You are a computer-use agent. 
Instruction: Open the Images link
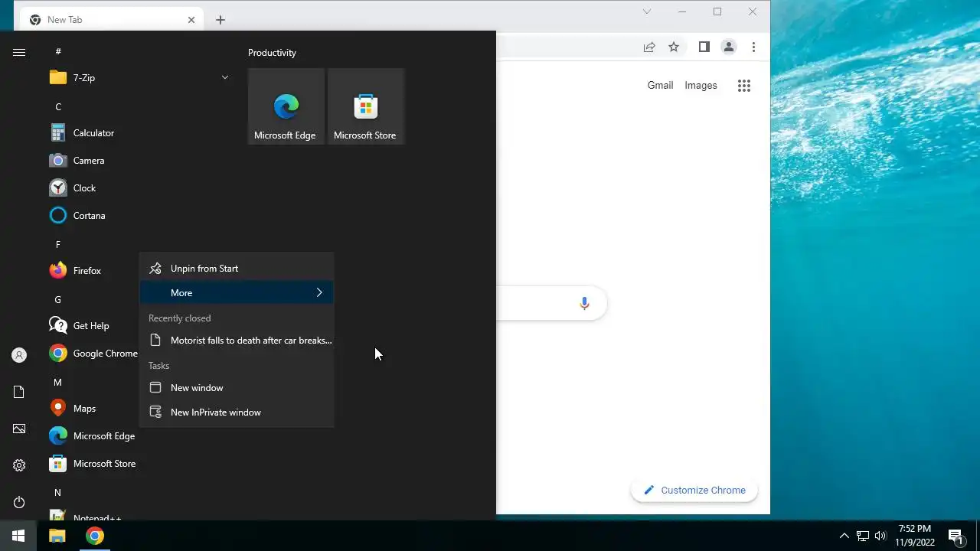click(x=701, y=86)
